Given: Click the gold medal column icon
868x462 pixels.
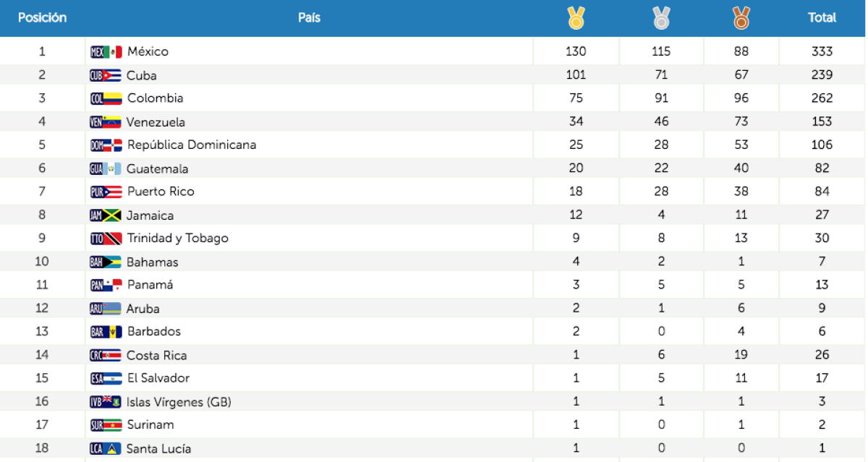Looking at the screenshot, I should 576,17.
